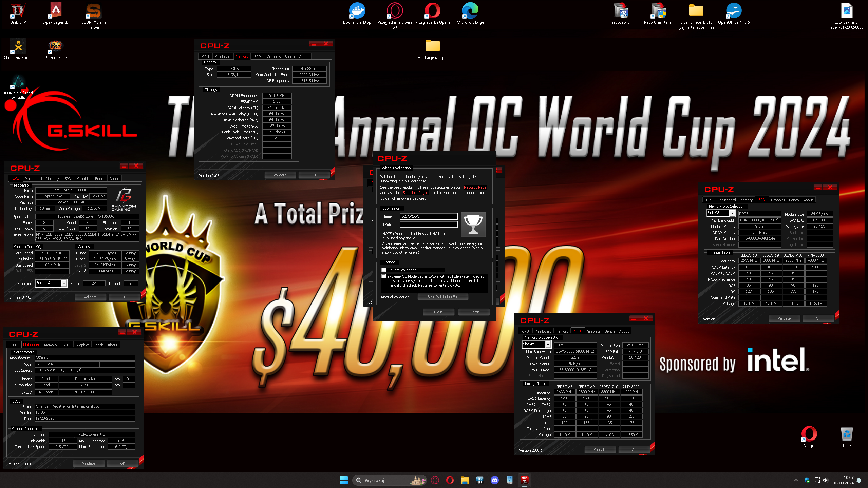Open File Explorer from the taskbar

(x=465, y=480)
